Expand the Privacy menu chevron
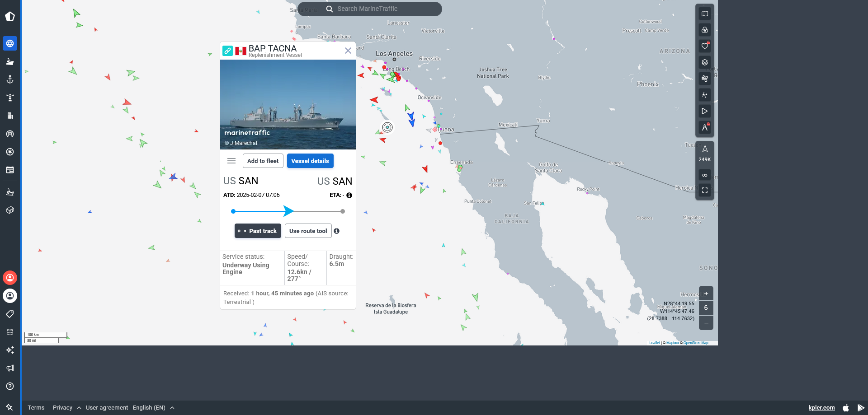868x415 pixels. click(x=79, y=407)
